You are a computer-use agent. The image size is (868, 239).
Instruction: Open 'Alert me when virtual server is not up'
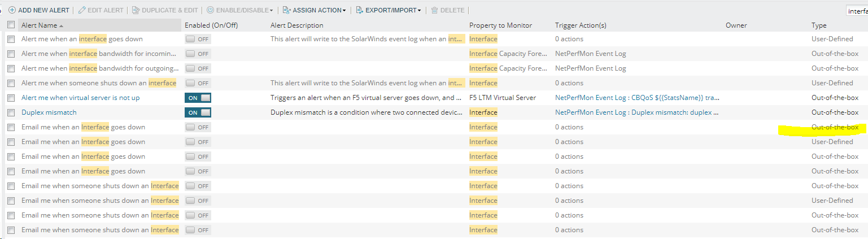click(81, 98)
